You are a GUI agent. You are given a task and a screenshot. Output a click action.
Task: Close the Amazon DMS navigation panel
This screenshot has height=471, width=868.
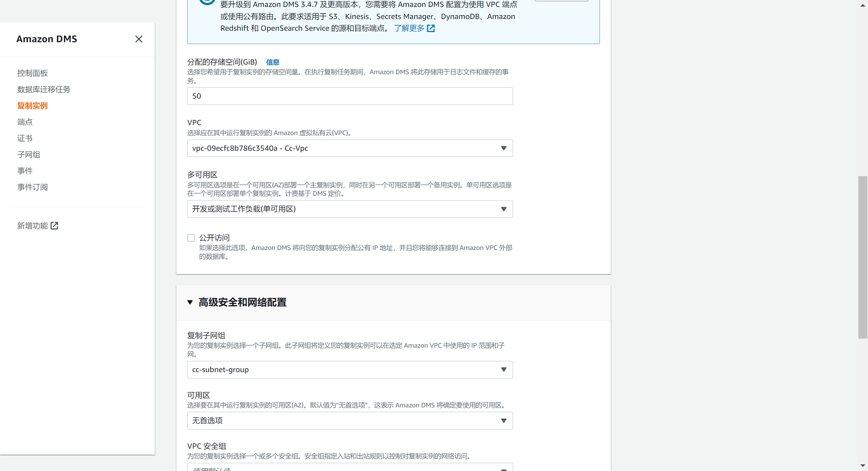pos(138,39)
